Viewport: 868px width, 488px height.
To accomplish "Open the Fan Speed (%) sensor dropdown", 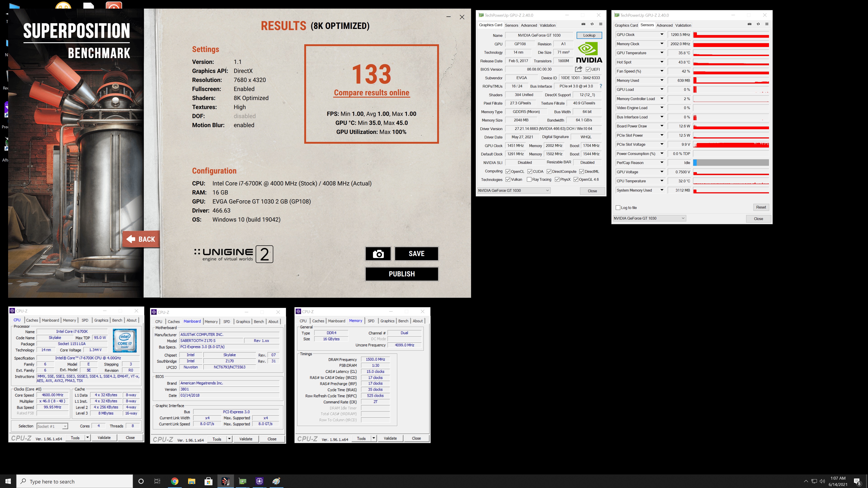I will coord(662,71).
